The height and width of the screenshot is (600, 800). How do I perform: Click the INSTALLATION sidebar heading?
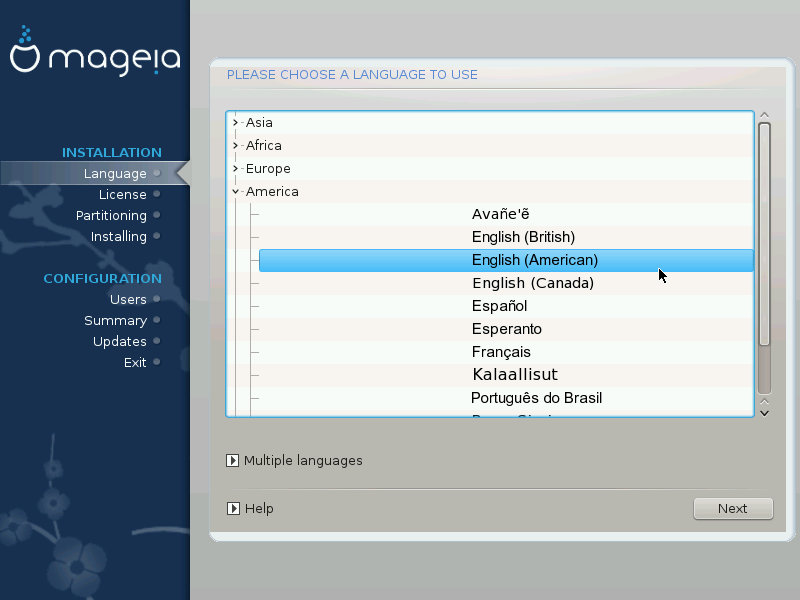pos(112,153)
